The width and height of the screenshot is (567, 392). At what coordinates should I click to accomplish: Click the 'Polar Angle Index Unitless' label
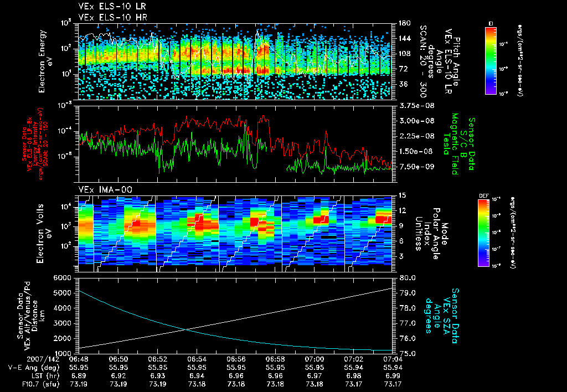tap(427, 233)
